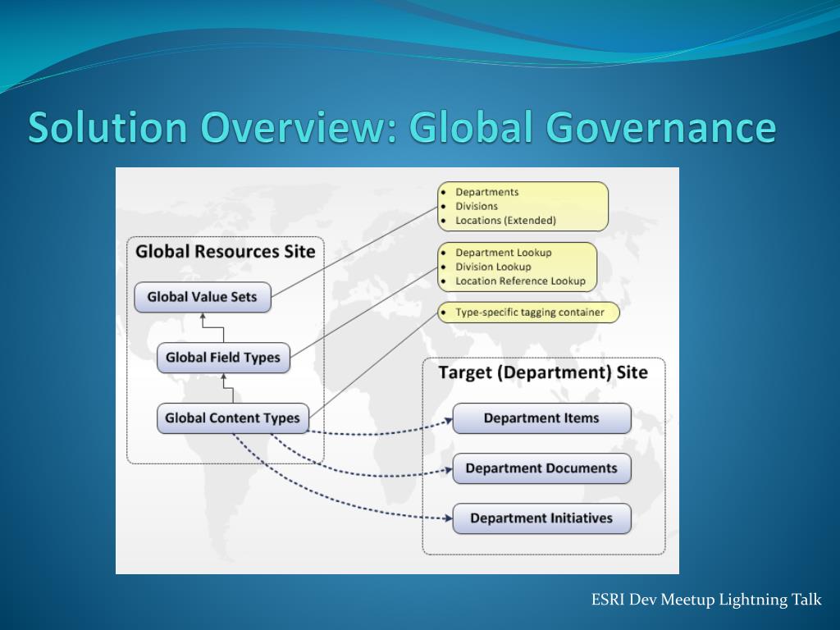Select the Global Field Types box
The width and height of the screenshot is (840, 630).
pos(223,358)
